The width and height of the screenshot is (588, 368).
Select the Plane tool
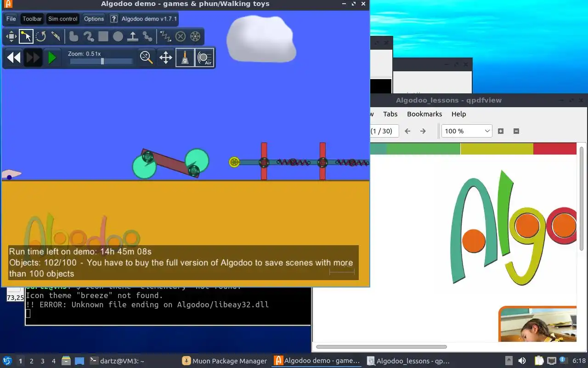point(133,36)
